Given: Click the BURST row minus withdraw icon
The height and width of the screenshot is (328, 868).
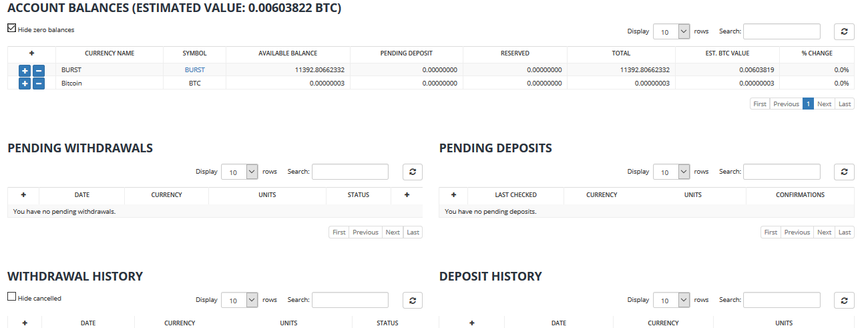Looking at the screenshot, I should 39,70.
